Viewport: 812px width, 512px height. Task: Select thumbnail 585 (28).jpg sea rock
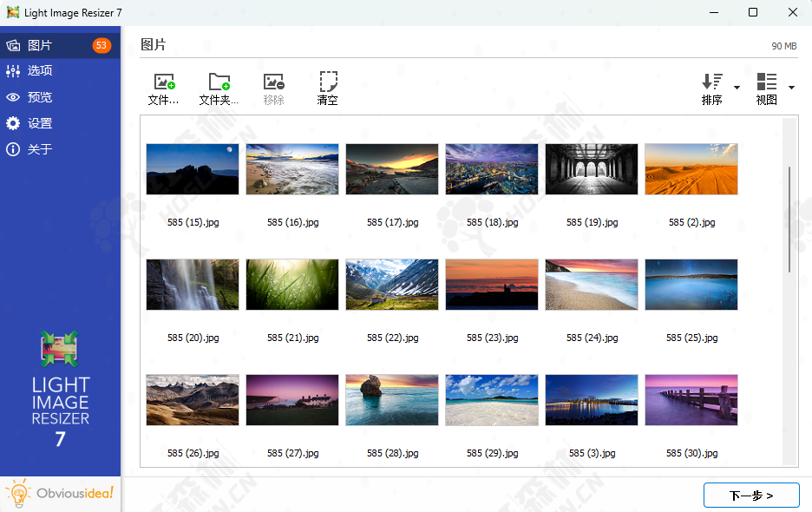click(392, 400)
